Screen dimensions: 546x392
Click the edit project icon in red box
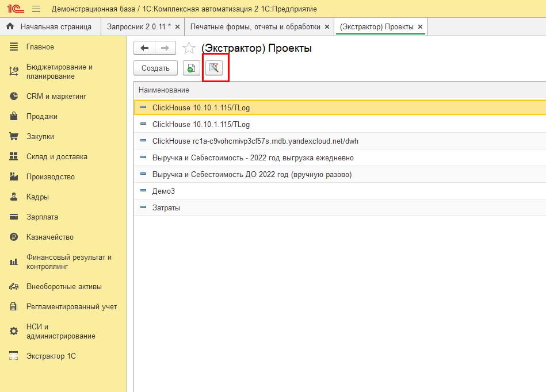214,68
